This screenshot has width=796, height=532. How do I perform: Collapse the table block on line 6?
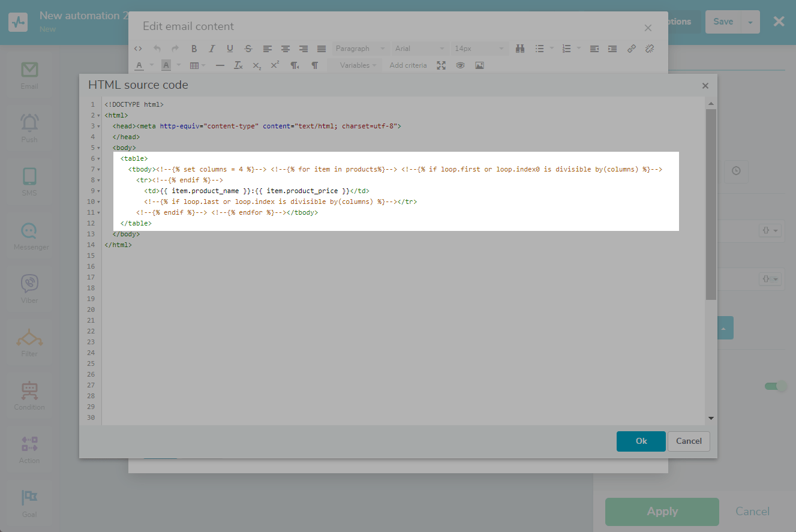click(x=99, y=159)
